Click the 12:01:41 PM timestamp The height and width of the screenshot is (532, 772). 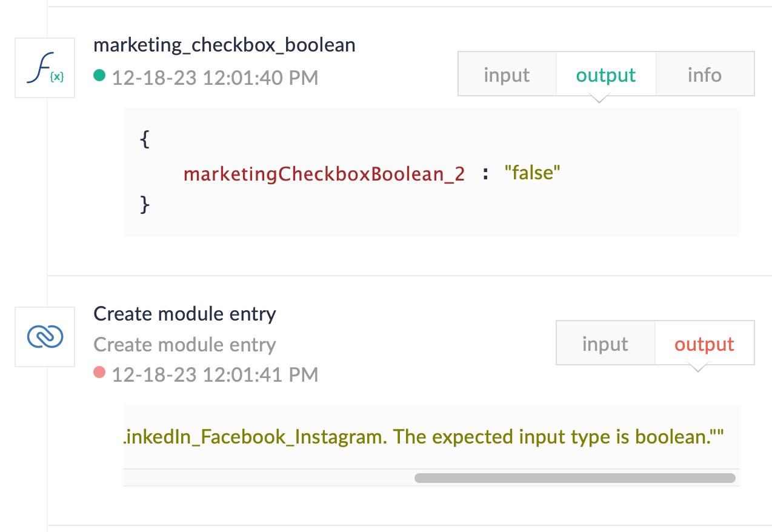pos(215,375)
